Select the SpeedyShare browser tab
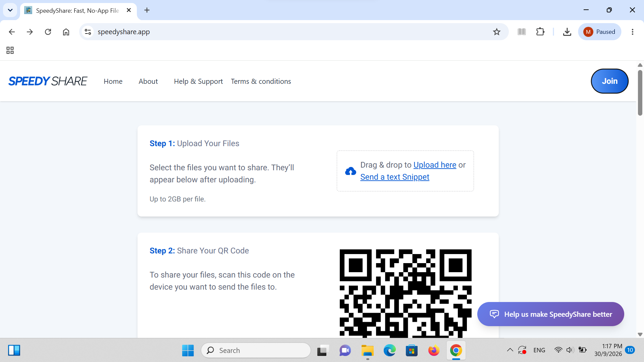The height and width of the screenshot is (362, 644). (78, 10)
